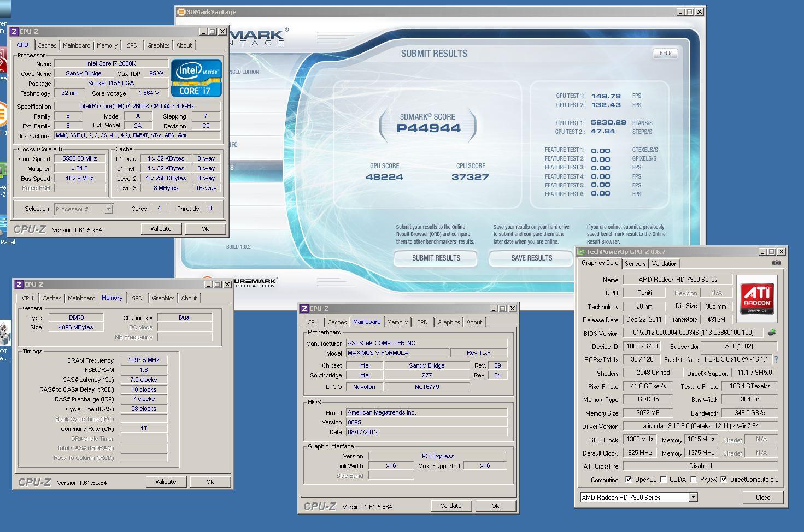Open About tab in CPU-Z Memory window

coord(189,298)
